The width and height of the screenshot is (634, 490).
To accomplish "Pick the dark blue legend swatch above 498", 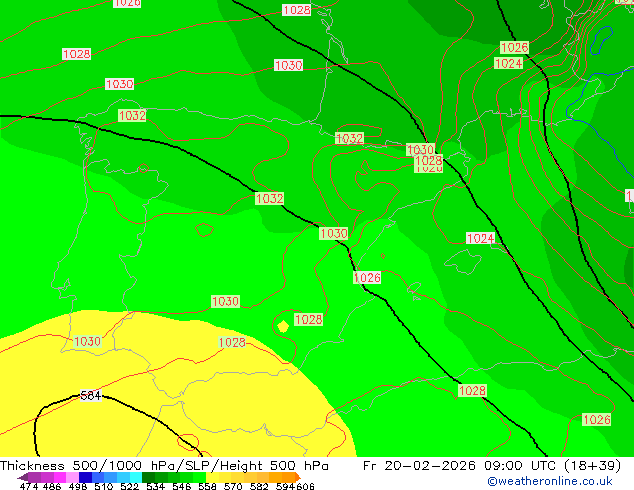I will pos(85,477).
